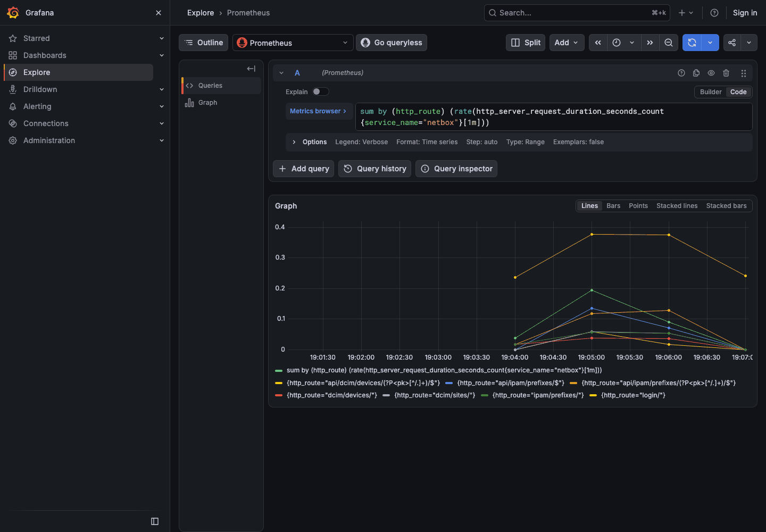766x532 pixels.
Task: Expand the Connections section chevron
Action: (162, 123)
